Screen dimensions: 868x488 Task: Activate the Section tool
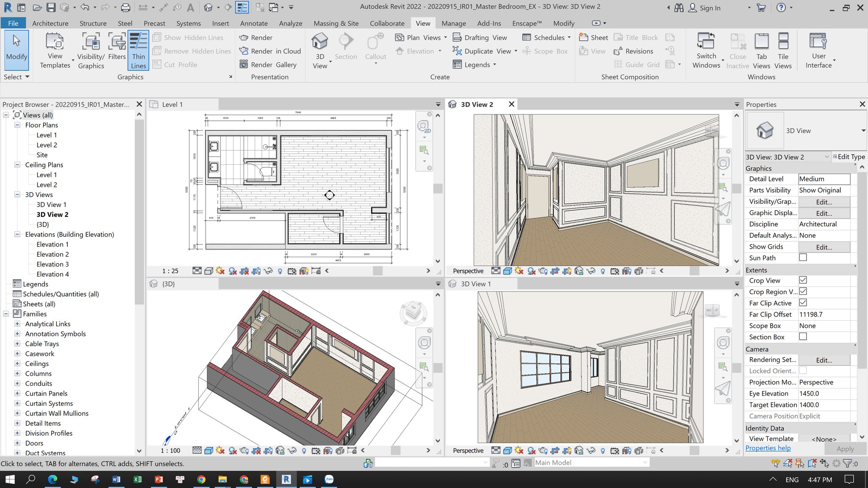pos(346,47)
